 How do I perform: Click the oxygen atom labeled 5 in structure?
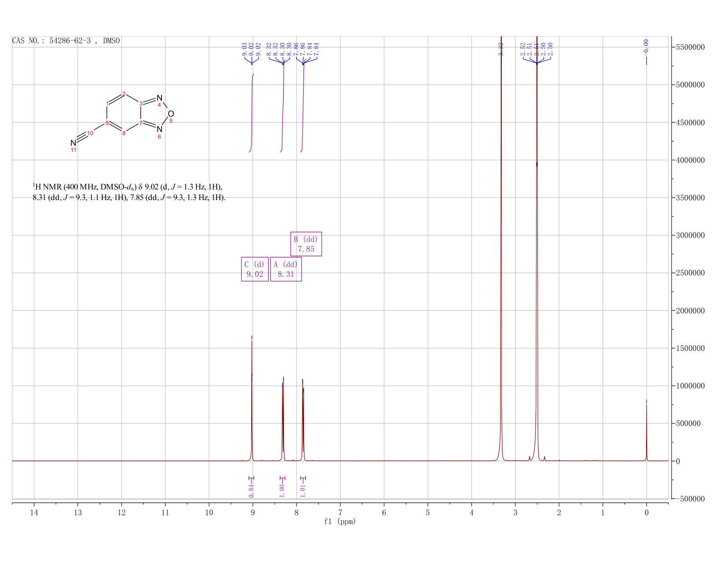pyautogui.click(x=171, y=114)
